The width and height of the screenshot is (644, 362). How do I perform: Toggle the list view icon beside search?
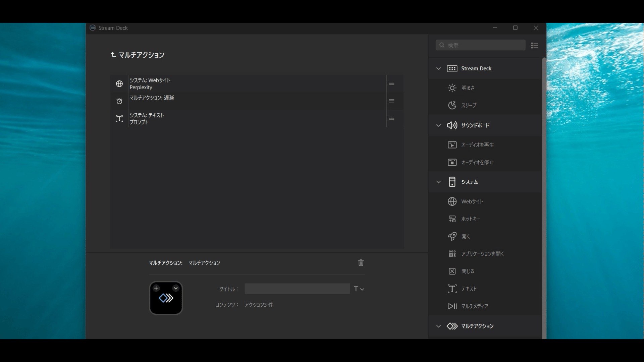click(535, 45)
